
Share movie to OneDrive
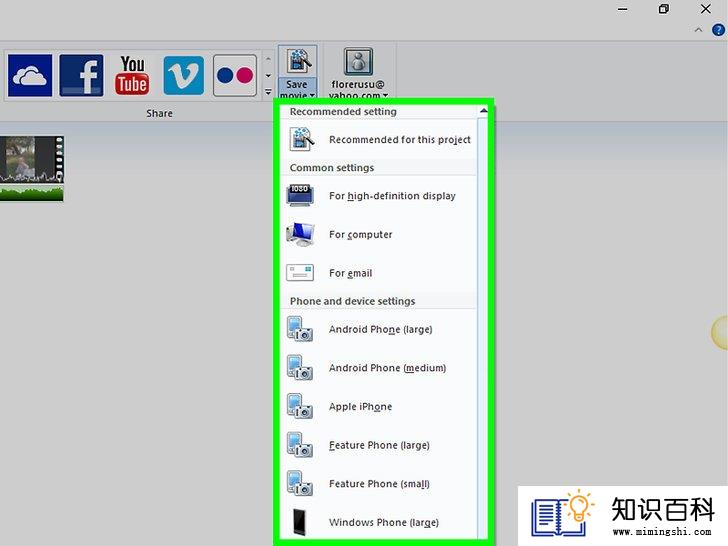30,75
